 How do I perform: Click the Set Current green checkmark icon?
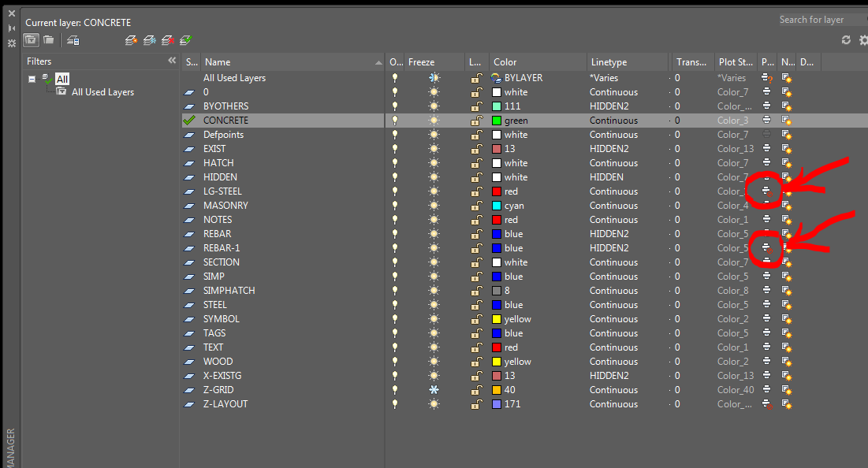coord(186,40)
